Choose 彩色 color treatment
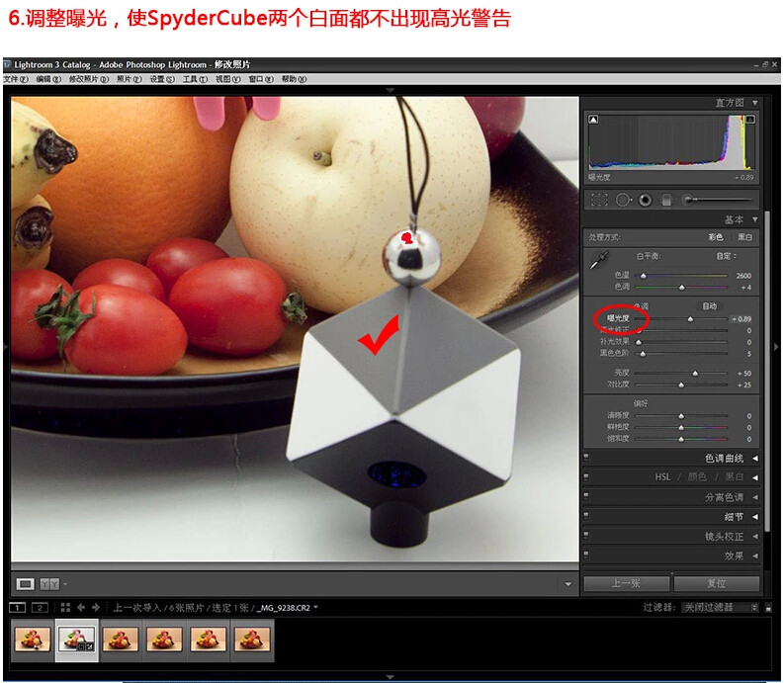The width and height of the screenshot is (784, 683). pos(716,237)
